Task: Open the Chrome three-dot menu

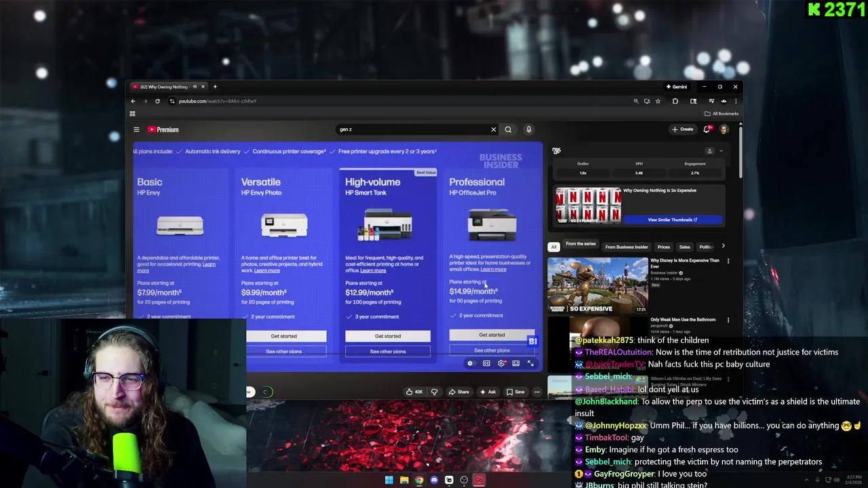Action: pyautogui.click(x=735, y=101)
